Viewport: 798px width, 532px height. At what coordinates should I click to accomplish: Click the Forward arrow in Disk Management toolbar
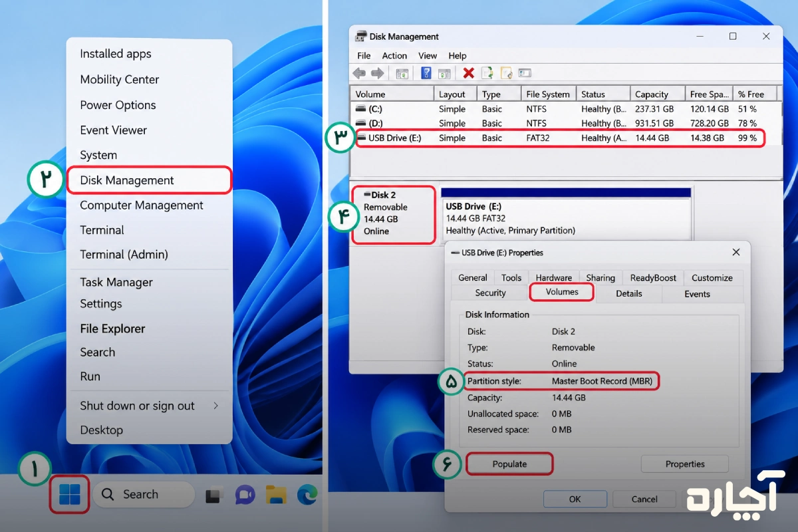(x=377, y=73)
